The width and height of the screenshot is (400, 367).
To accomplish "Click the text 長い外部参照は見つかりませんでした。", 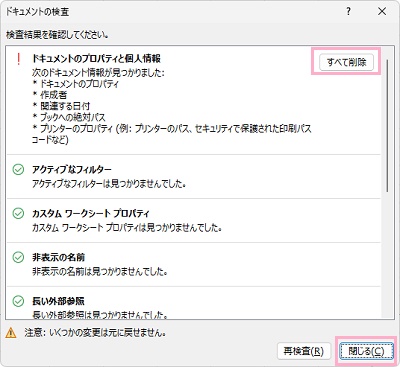I will pyautogui.click(x=100, y=314).
